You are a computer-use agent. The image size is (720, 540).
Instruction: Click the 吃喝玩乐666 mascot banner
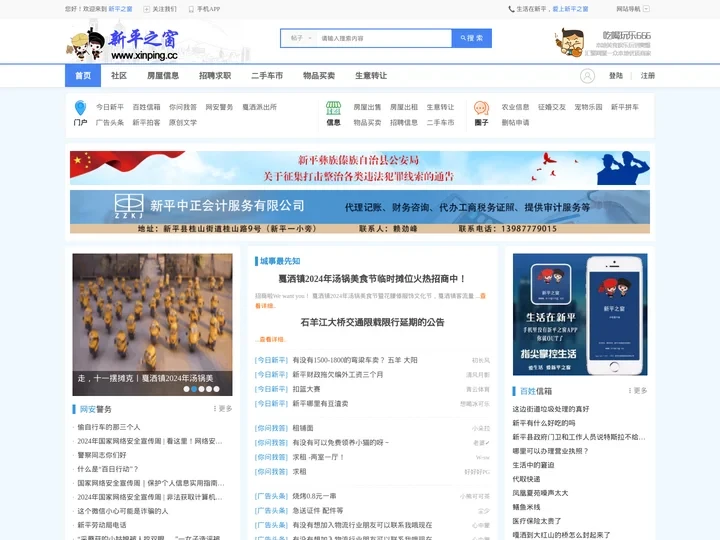602,43
